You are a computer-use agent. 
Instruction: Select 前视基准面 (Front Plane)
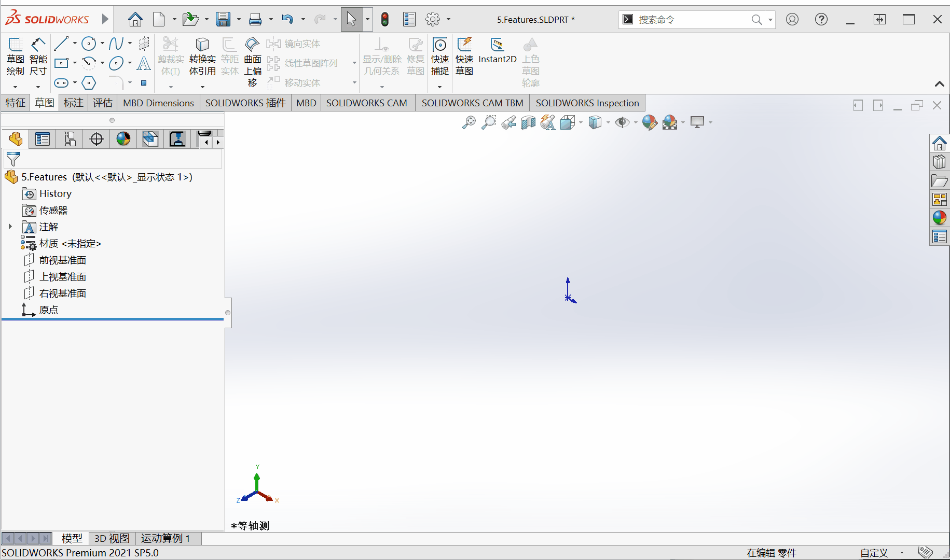pos(63,260)
